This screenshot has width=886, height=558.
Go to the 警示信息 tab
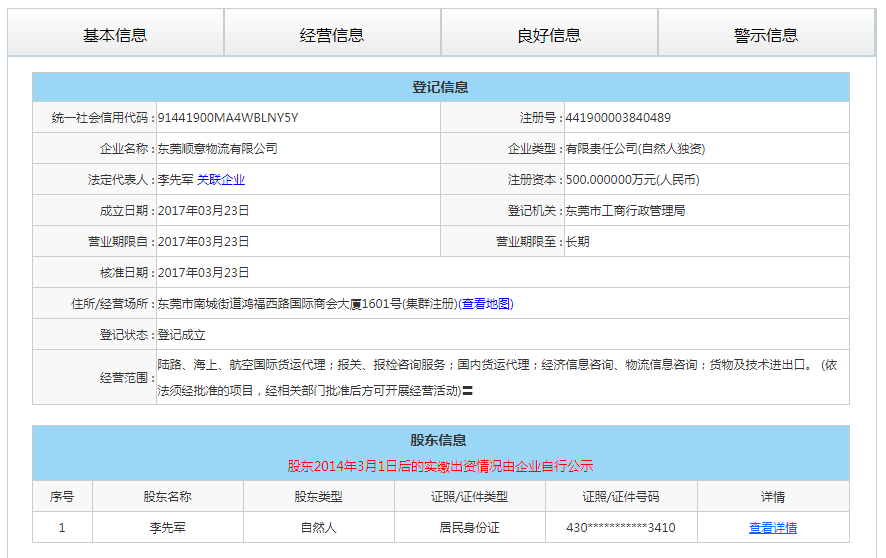766,35
